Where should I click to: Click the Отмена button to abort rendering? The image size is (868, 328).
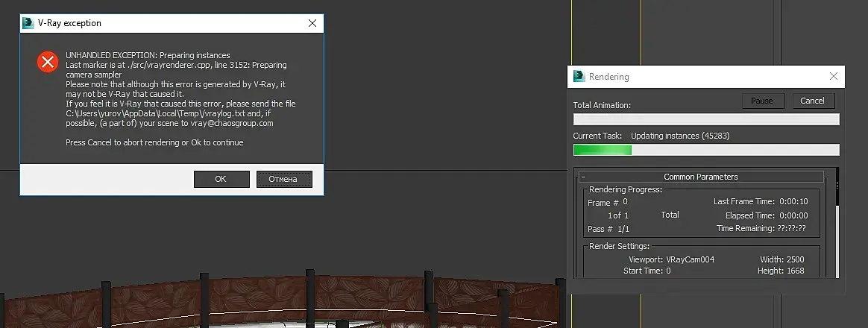(x=284, y=179)
